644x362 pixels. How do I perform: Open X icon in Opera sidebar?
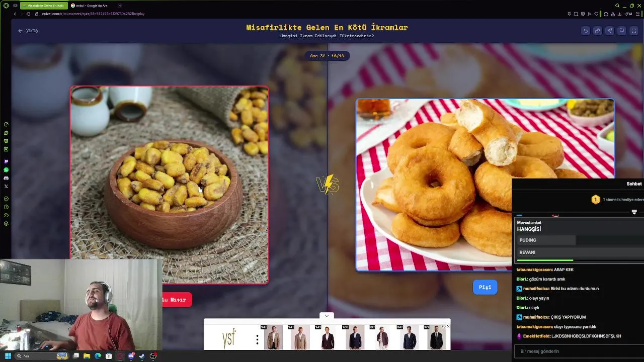pyautogui.click(x=6, y=186)
